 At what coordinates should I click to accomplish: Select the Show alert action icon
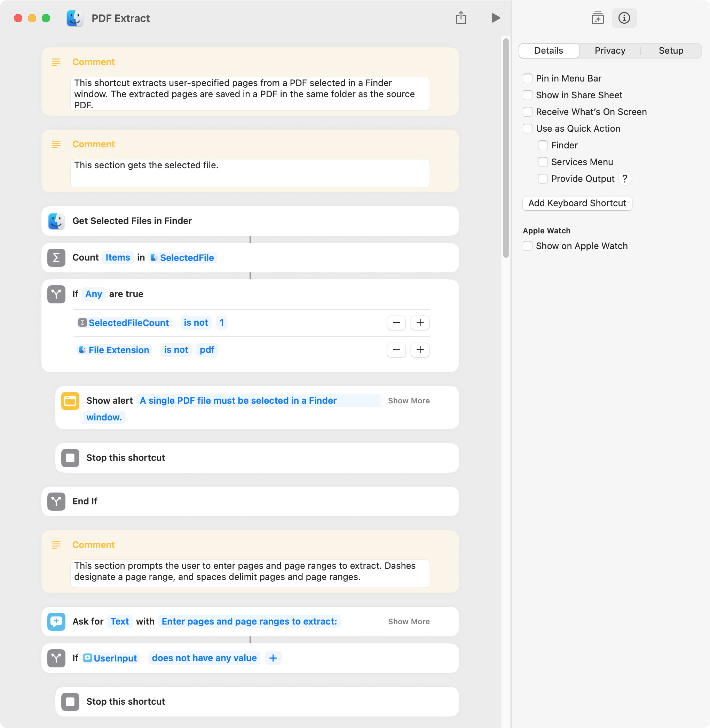70,401
